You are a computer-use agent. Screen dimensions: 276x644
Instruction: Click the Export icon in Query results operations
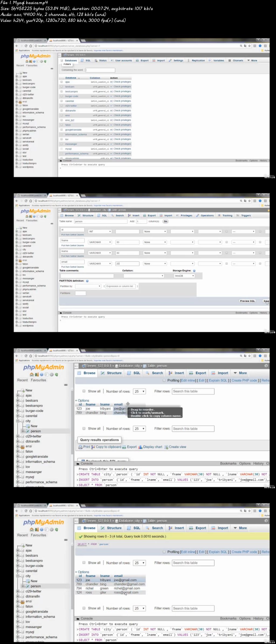[x=124, y=447]
